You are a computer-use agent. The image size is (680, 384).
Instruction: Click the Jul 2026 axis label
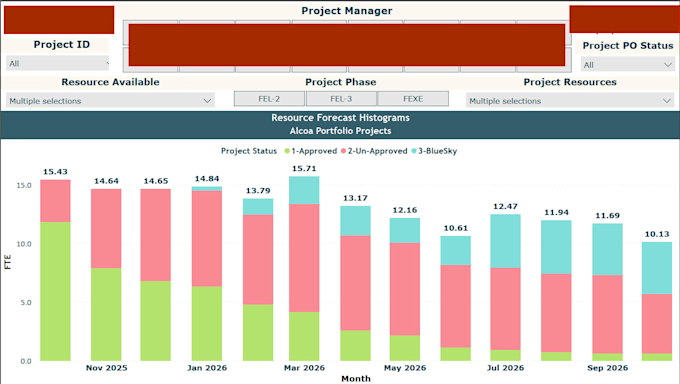coord(505,368)
